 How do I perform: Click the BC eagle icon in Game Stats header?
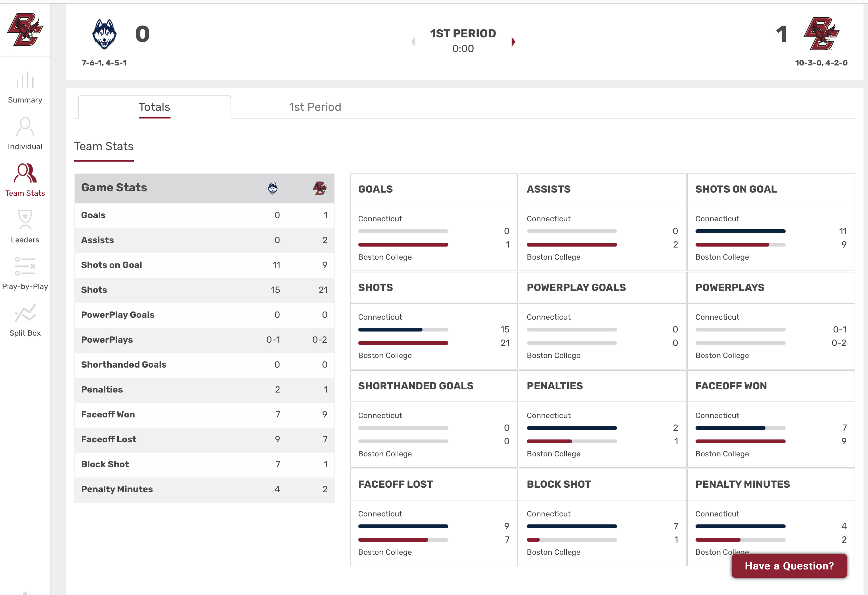coord(320,188)
